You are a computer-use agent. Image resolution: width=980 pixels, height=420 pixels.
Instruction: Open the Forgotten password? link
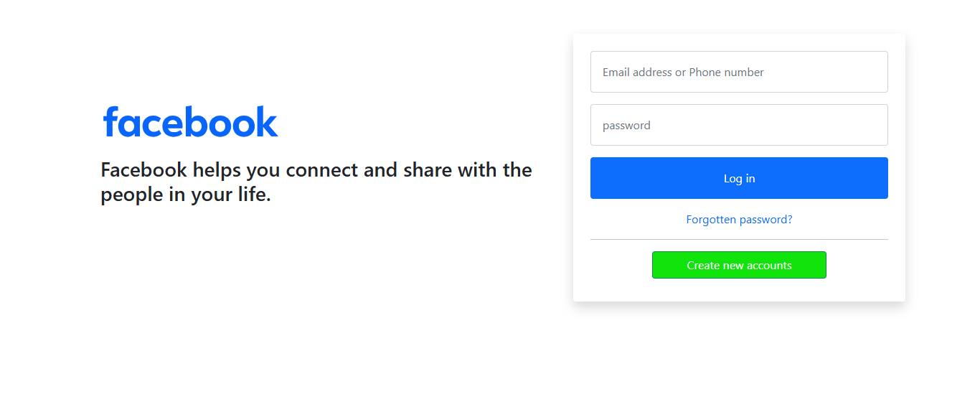tap(739, 220)
